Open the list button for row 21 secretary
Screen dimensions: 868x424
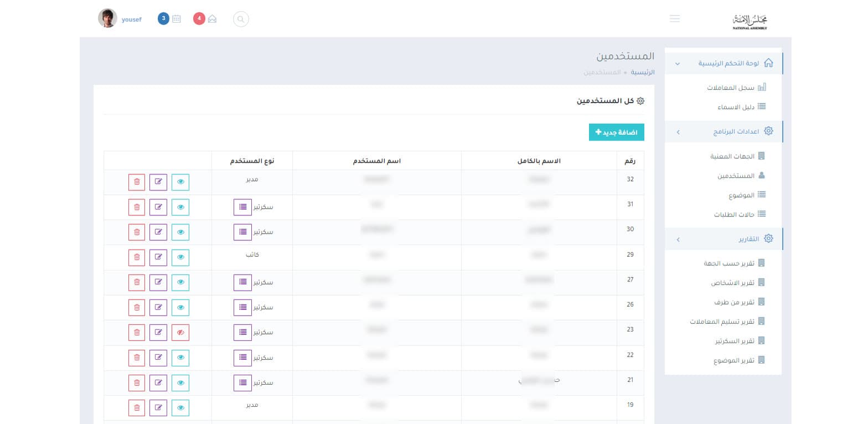click(243, 382)
